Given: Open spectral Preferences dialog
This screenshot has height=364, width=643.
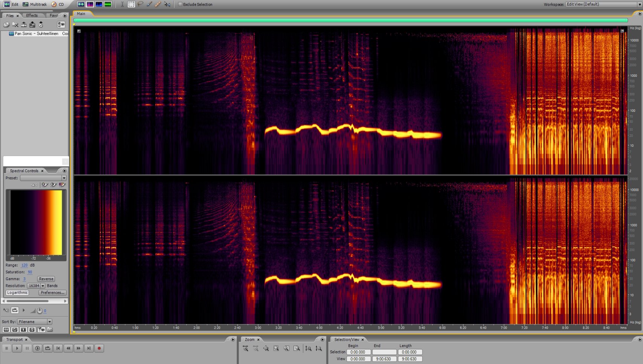Looking at the screenshot, I should pyautogui.click(x=52, y=292).
